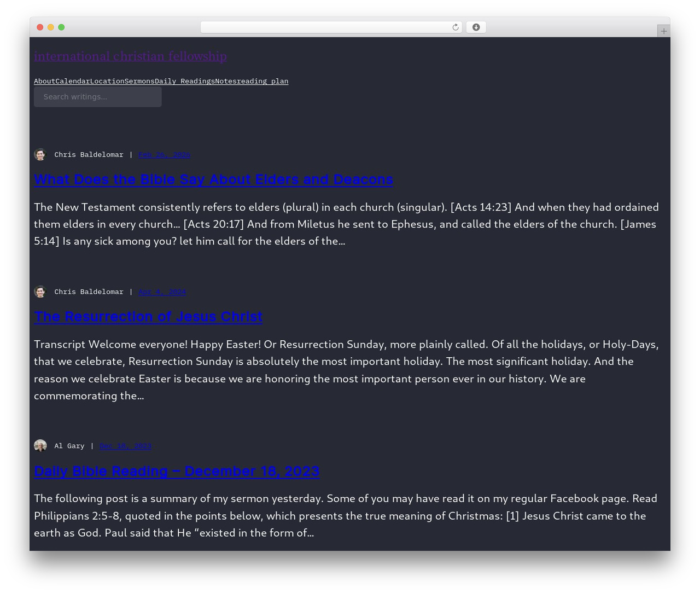
Task: Go to the Calendar page
Action: coord(73,81)
